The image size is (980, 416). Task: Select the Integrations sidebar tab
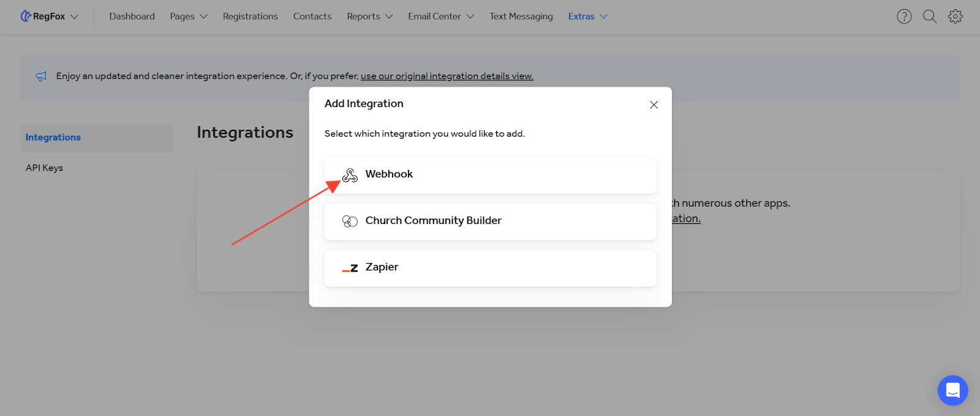97,138
